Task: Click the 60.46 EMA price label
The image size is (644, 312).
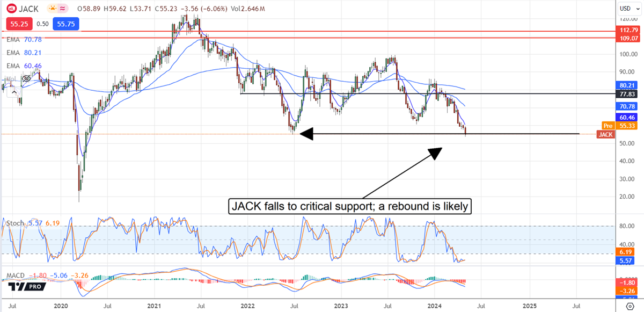Action: (x=628, y=117)
